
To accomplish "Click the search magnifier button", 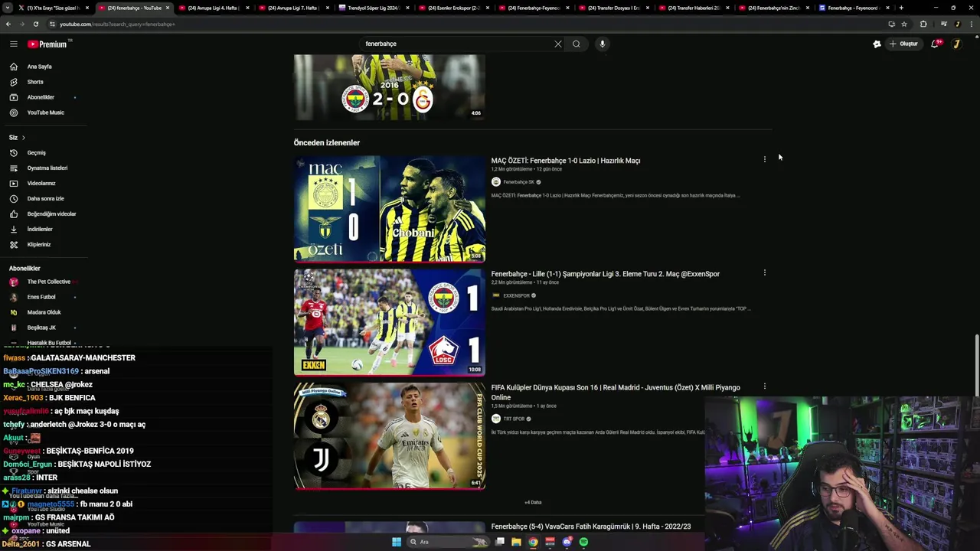I will pyautogui.click(x=577, y=44).
